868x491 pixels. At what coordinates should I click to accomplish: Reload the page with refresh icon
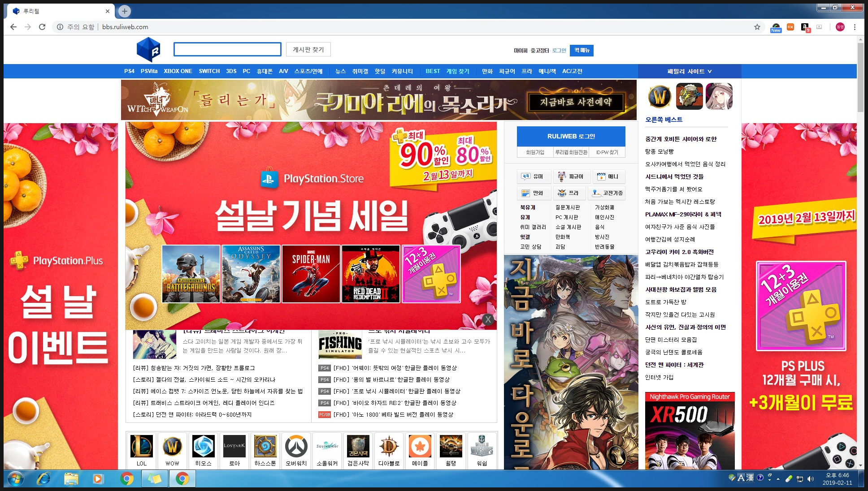42,27
